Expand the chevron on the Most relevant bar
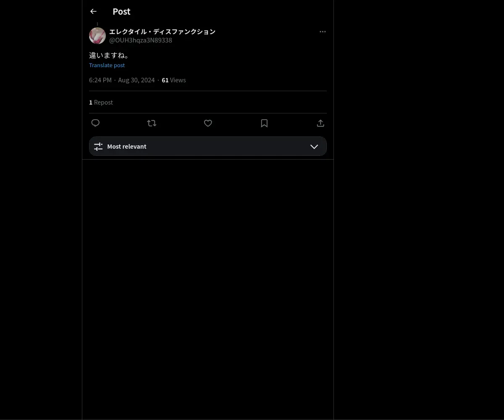 coord(314,147)
